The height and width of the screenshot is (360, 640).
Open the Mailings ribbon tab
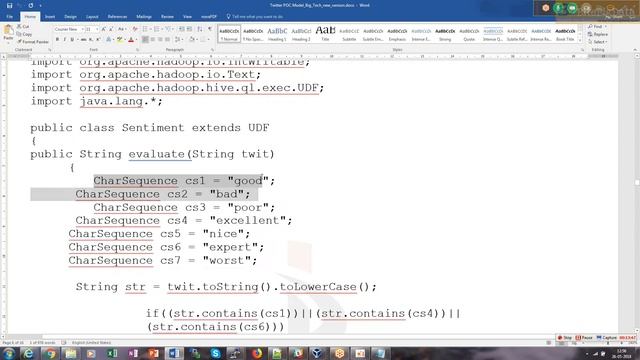[144, 17]
